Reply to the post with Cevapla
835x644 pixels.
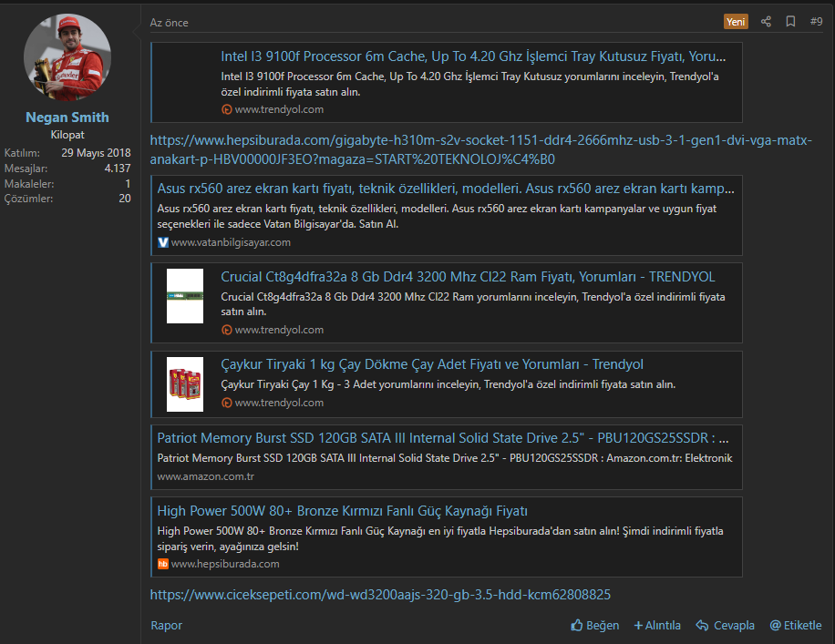click(726, 626)
